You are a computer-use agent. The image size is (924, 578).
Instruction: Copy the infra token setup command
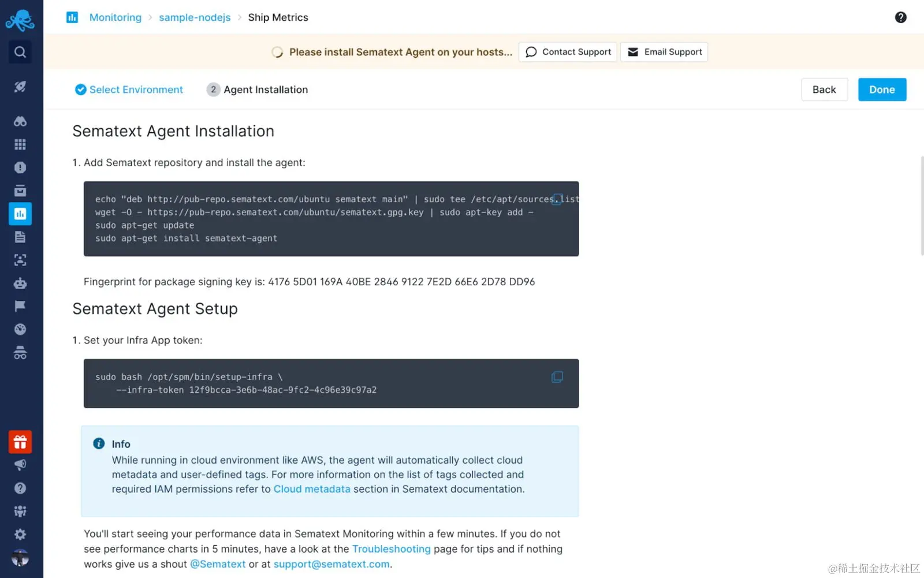(x=557, y=376)
